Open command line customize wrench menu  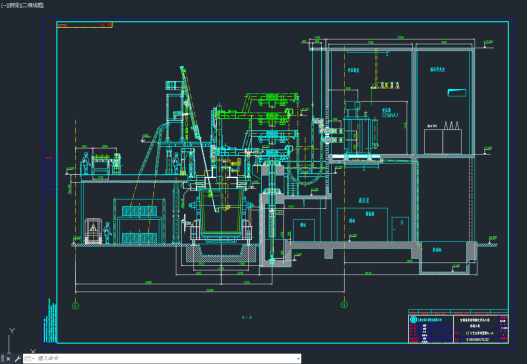coord(17,359)
